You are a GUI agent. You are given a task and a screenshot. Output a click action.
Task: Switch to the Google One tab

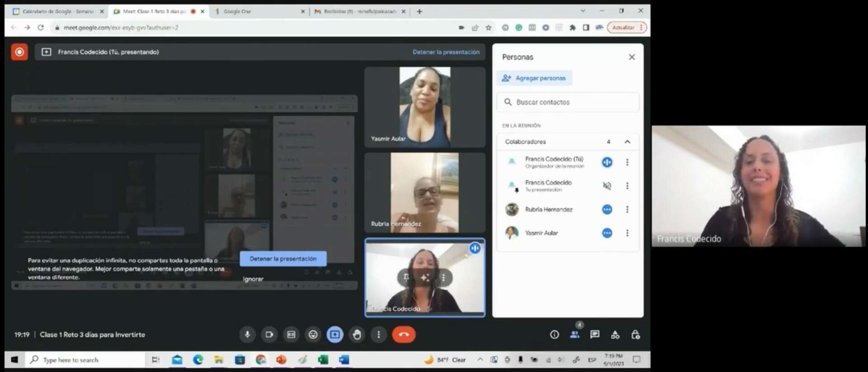258,11
